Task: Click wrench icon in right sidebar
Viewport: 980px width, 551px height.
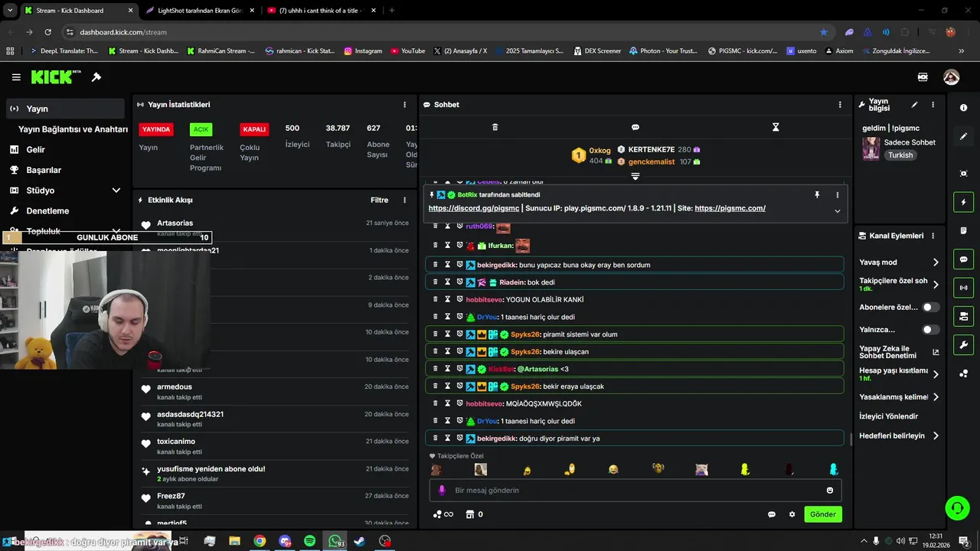Action: (963, 344)
